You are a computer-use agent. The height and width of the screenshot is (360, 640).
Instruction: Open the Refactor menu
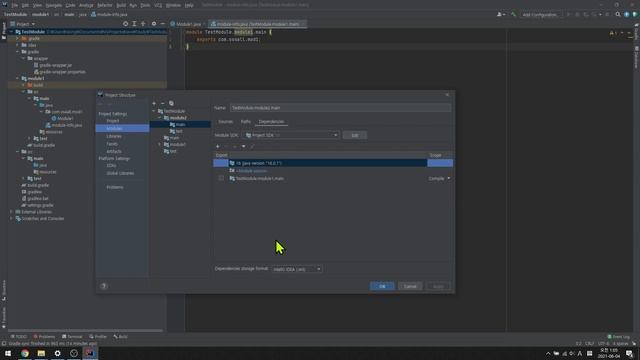(104, 5)
